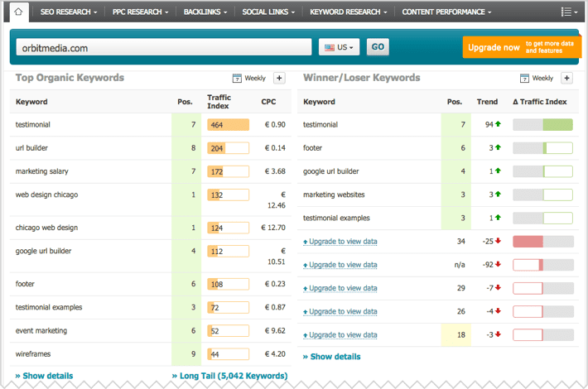
Task: Click Upgrade to view data in position 34 row
Action: (340, 242)
